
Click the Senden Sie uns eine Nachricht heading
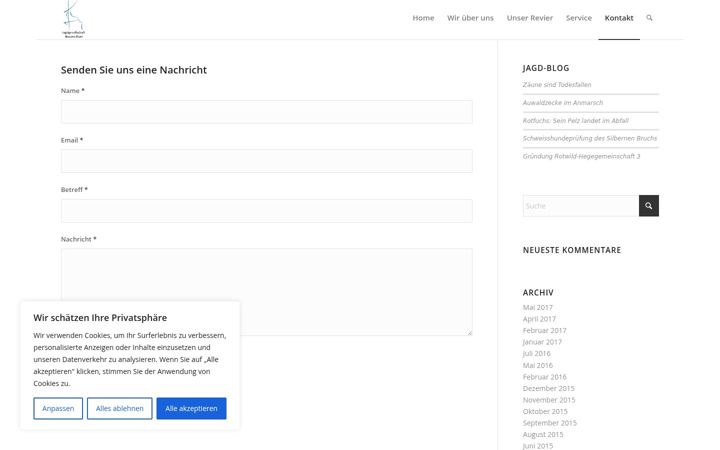click(x=134, y=70)
